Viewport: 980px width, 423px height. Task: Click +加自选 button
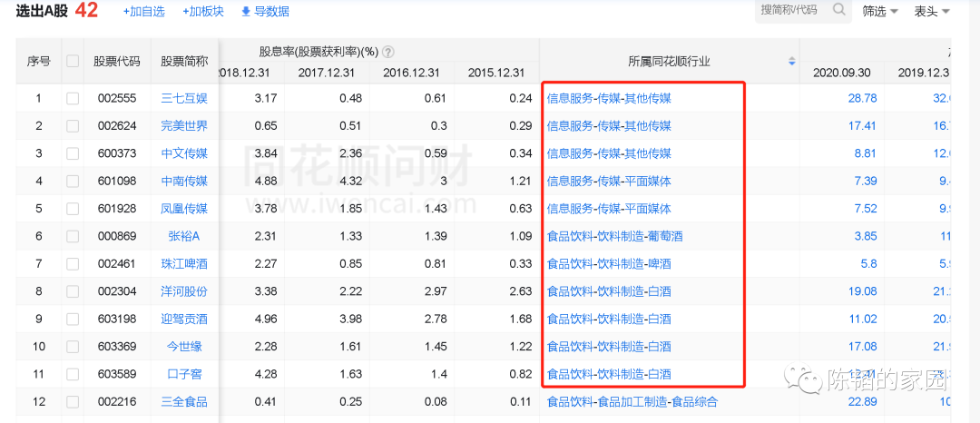tap(143, 12)
